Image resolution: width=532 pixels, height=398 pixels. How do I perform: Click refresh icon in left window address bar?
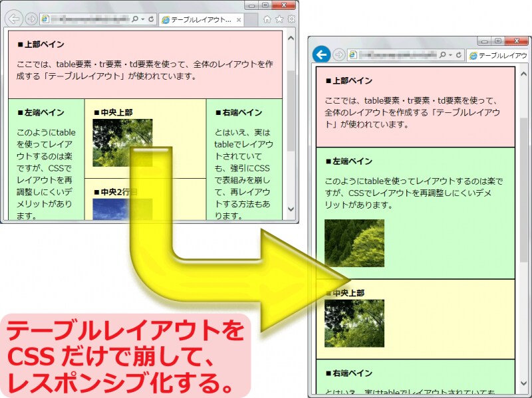(151, 19)
